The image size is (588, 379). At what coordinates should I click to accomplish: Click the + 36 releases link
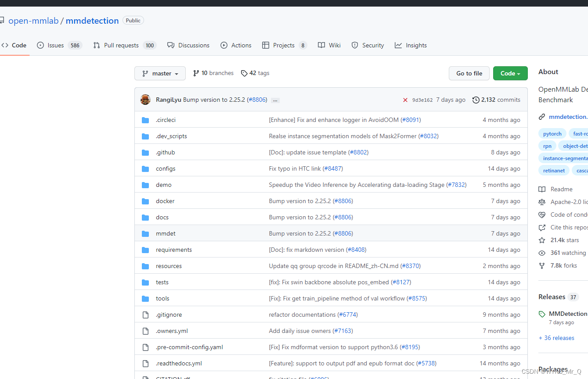(556, 338)
